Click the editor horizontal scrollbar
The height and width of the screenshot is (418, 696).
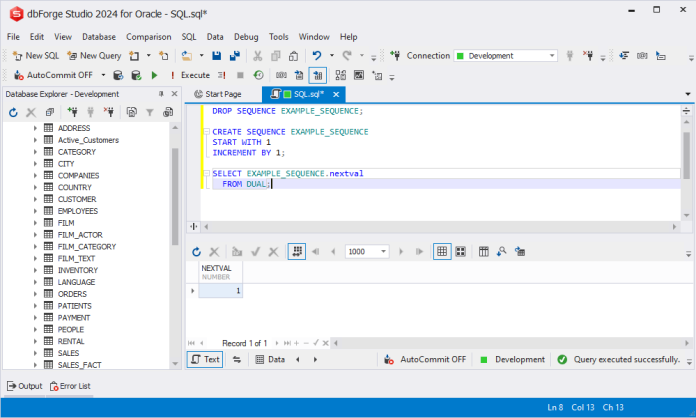pos(440,227)
